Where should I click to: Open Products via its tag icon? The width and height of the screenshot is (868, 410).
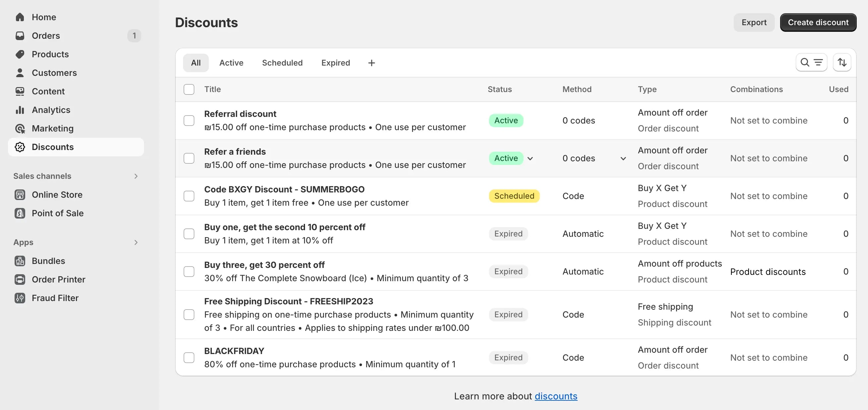20,54
